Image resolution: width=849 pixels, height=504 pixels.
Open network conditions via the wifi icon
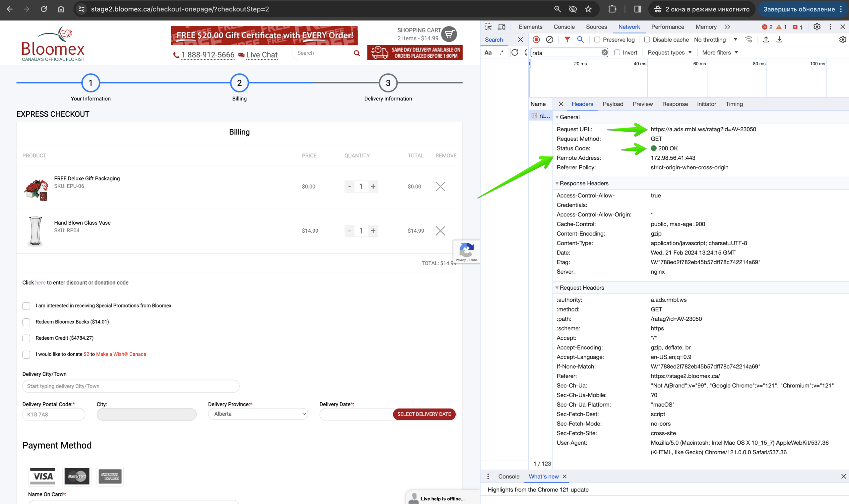[749, 40]
